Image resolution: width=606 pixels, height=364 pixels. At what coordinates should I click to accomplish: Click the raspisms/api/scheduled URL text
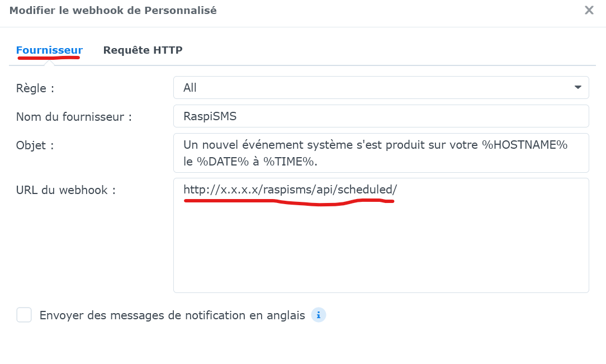[290, 190]
